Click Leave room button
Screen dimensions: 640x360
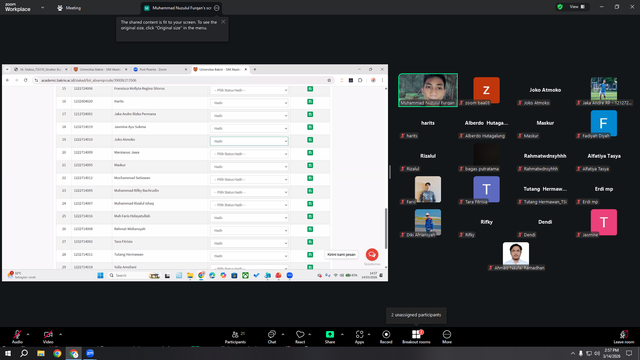pyautogui.click(x=624, y=337)
